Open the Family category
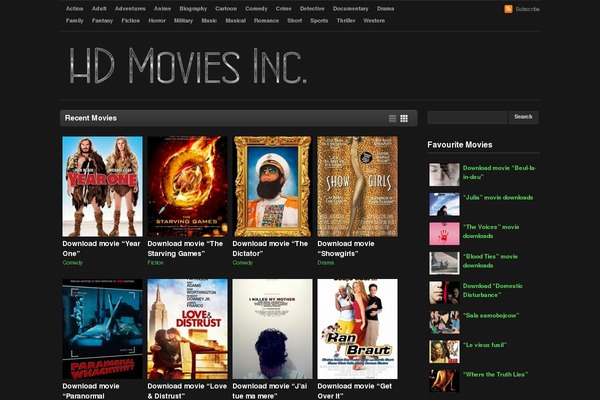The width and height of the screenshot is (600, 400). pos(75,21)
